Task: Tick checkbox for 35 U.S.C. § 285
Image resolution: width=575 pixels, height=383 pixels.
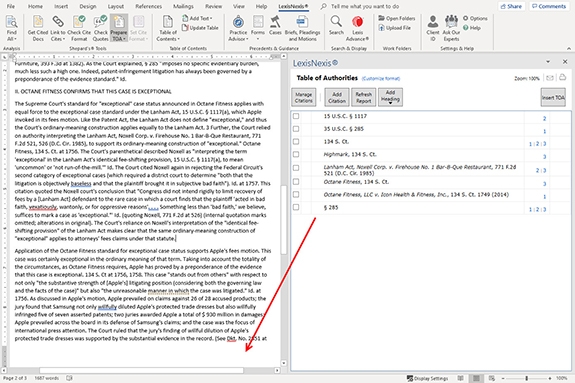Action: point(296,129)
